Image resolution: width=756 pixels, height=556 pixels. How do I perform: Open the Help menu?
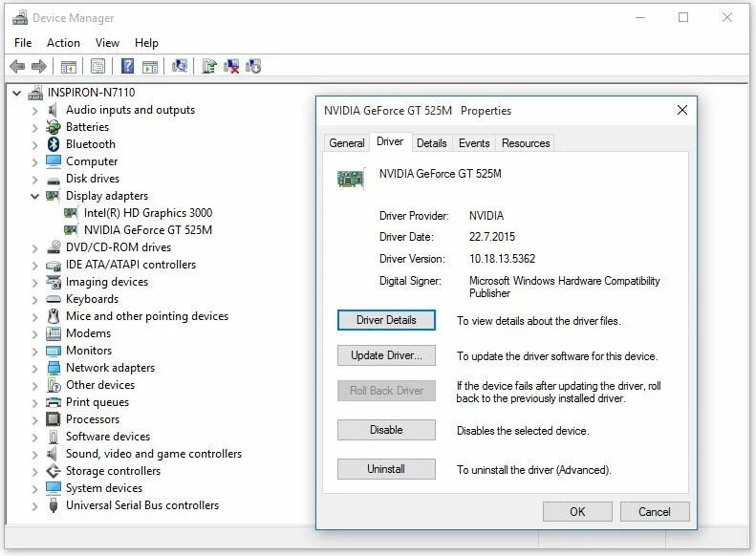(x=146, y=43)
